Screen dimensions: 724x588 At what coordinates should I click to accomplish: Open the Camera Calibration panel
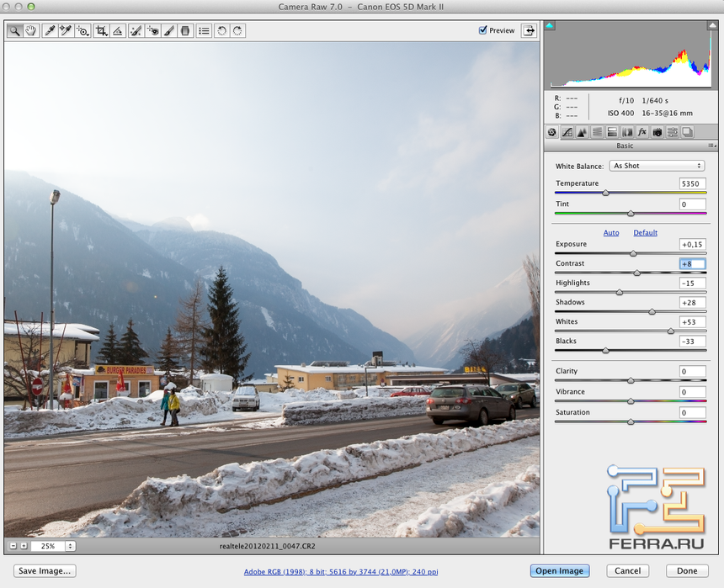657,131
